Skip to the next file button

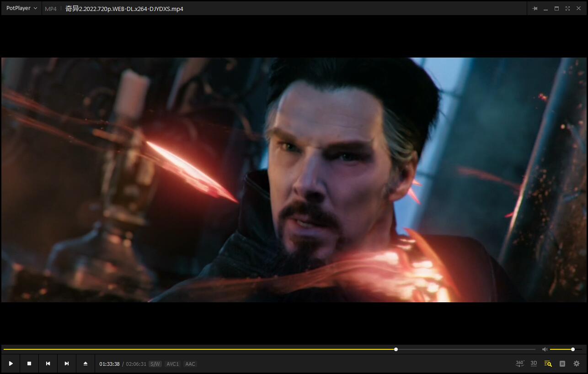point(67,364)
